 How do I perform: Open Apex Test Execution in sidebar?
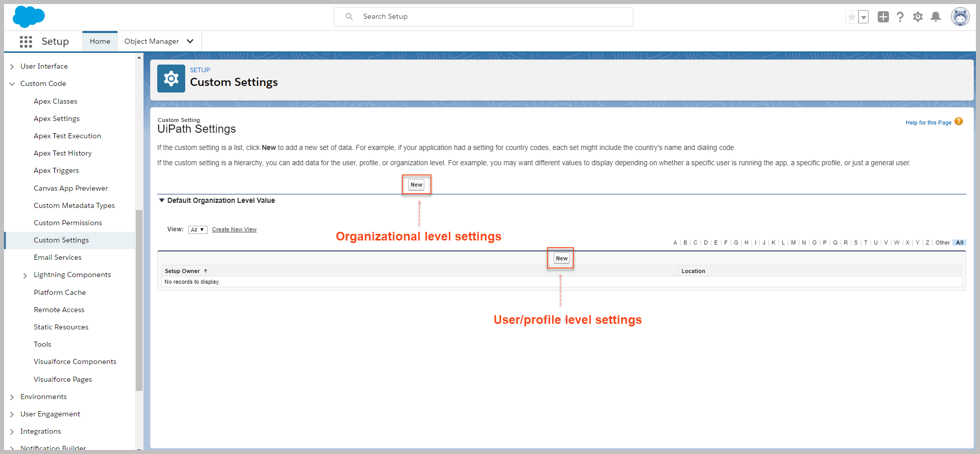tap(67, 136)
